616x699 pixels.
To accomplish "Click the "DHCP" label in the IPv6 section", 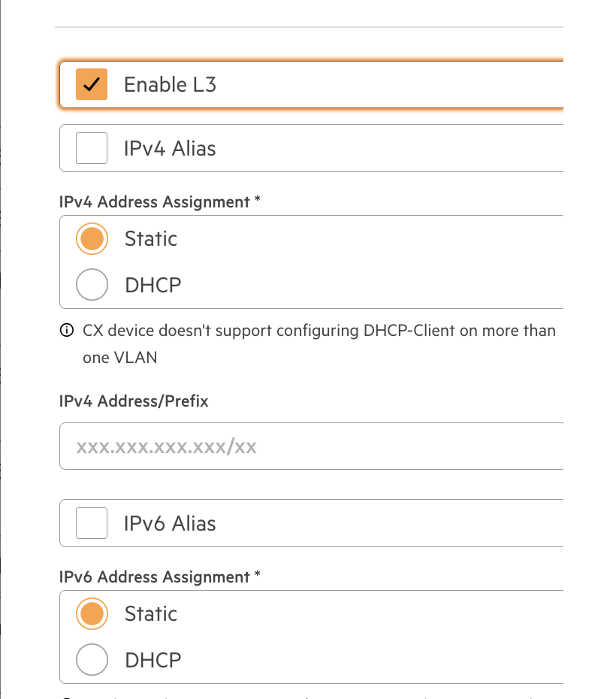I will [153, 660].
